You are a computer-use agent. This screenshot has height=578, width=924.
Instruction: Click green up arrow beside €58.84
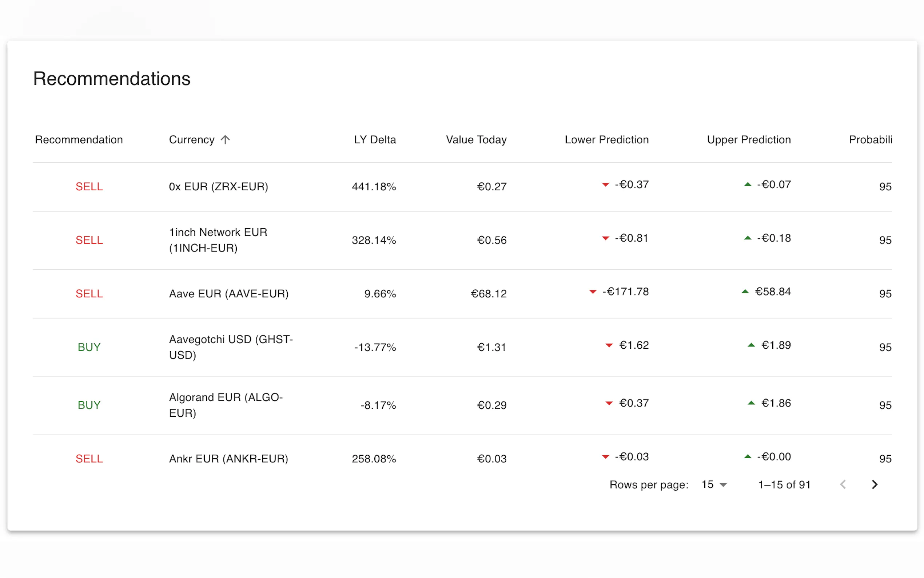(x=745, y=292)
